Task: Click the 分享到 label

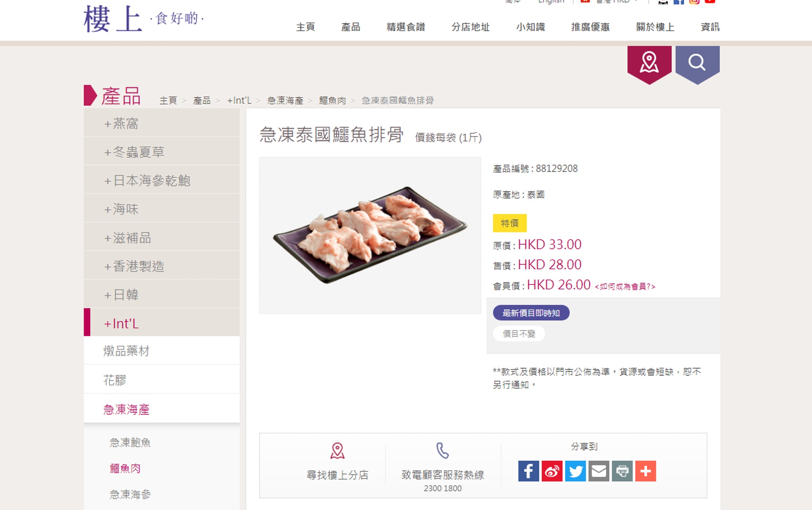Action: tap(584, 446)
